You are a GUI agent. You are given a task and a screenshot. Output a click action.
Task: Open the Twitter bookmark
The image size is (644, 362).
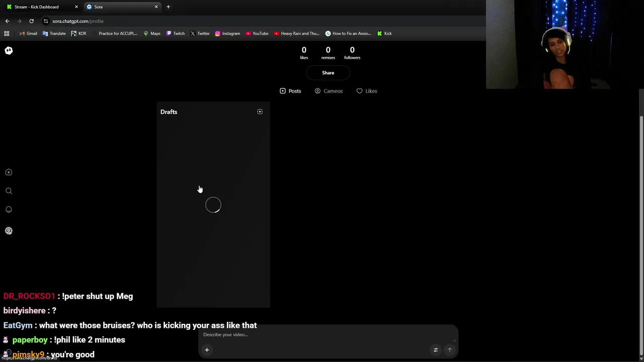[200, 33]
